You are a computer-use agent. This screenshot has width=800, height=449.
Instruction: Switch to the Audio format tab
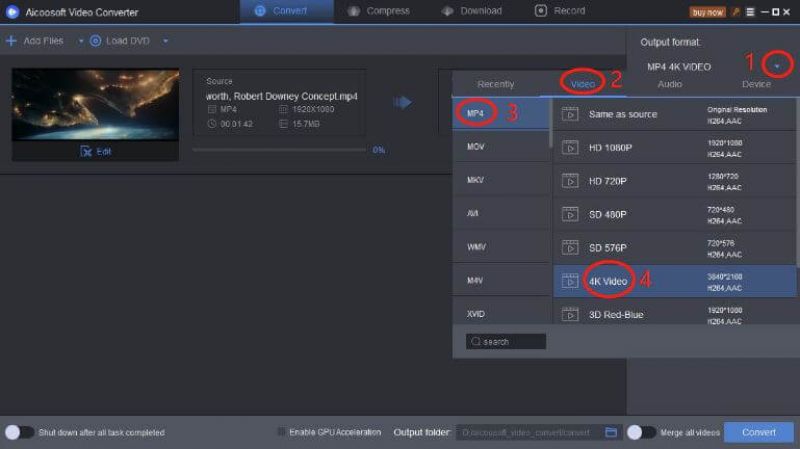670,84
